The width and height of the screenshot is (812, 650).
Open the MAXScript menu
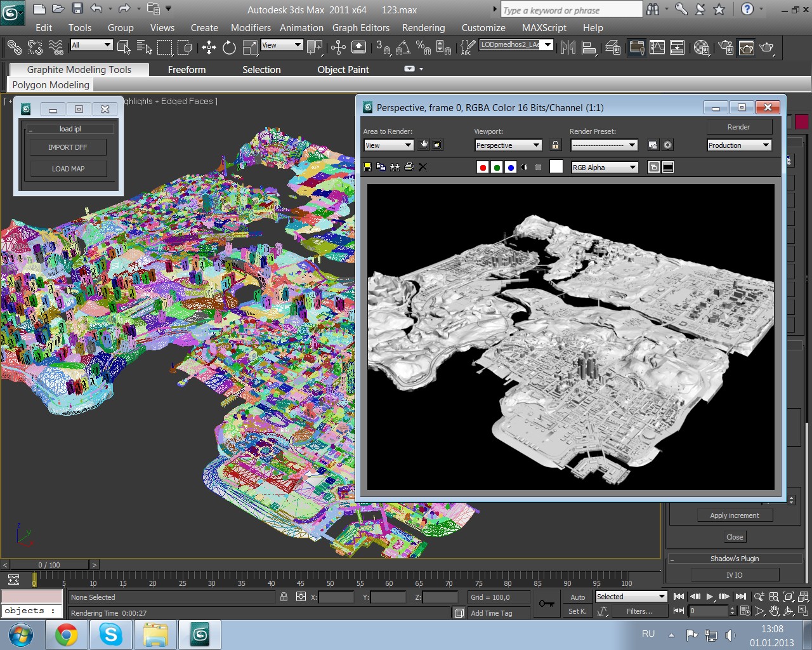tap(544, 27)
